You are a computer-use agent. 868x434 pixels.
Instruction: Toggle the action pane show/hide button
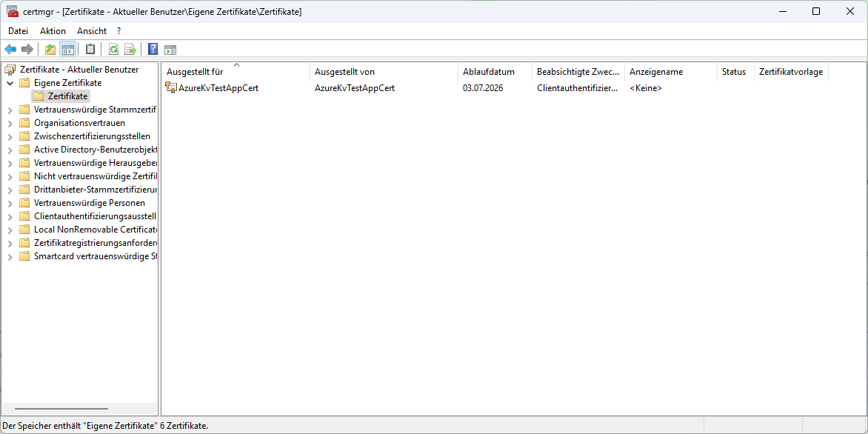pyautogui.click(x=170, y=50)
